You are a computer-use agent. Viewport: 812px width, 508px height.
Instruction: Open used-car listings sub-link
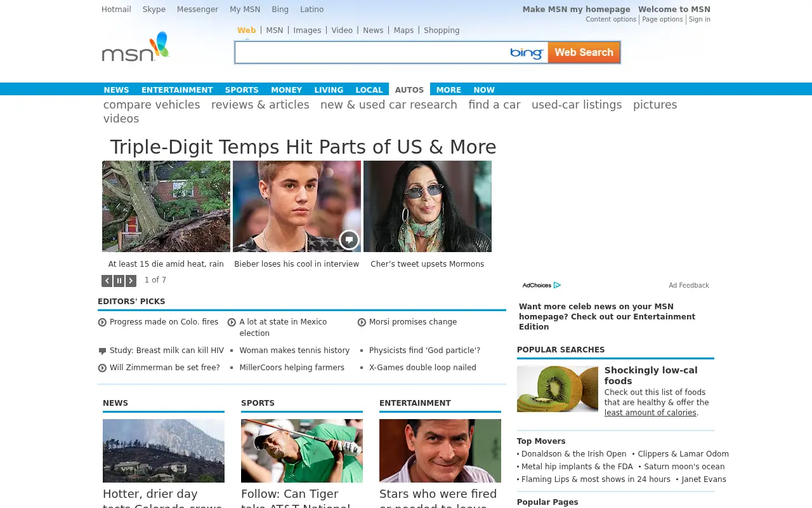(577, 105)
